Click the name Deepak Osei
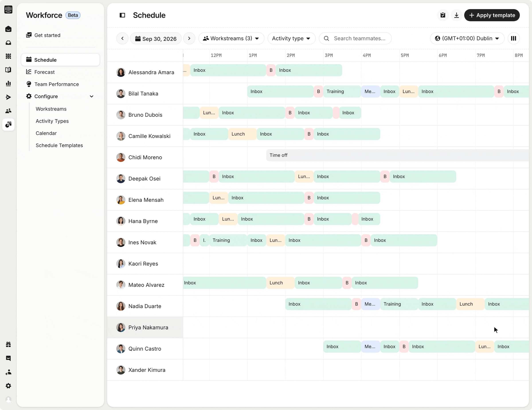This screenshot has height=410, width=532. click(x=144, y=179)
